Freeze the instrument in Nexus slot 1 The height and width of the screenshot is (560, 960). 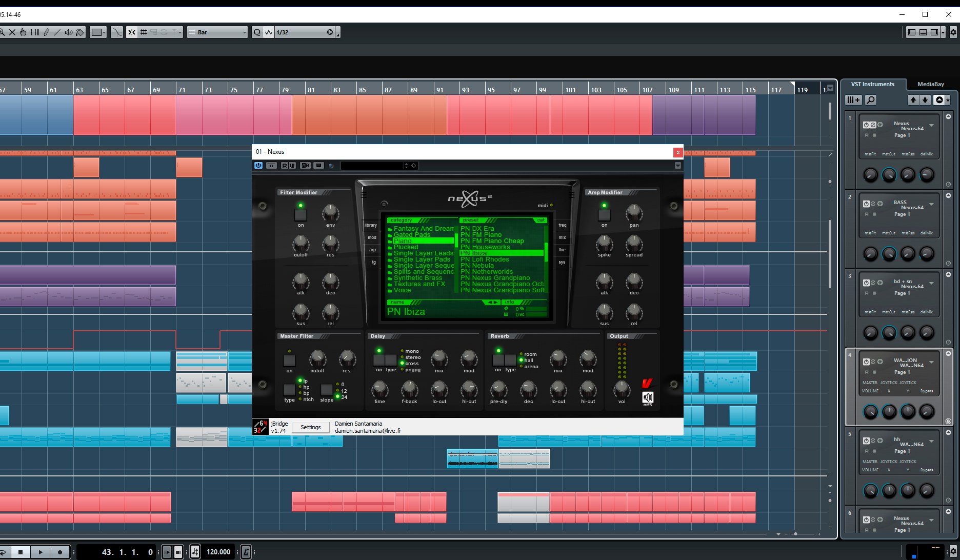pyautogui.click(x=880, y=125)
